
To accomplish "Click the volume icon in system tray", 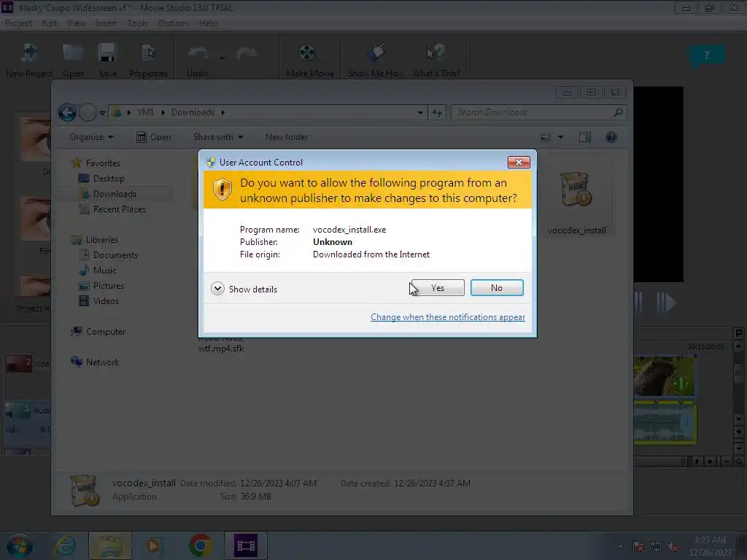I will (673, 547).
